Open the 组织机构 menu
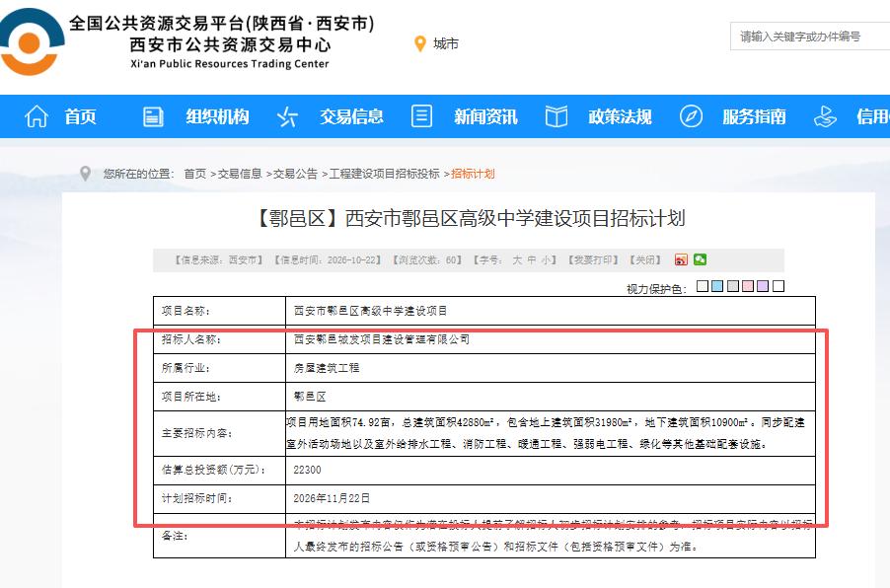The height and width of the screenshot is (588, 890). click(217, 117)
